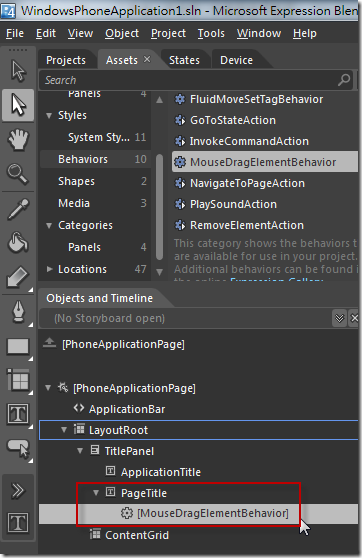Collapse the [PhoneApplicationPage] tree node
This screenshot has width=362, height=558.
pyautogui.click(x=48, y=388)
